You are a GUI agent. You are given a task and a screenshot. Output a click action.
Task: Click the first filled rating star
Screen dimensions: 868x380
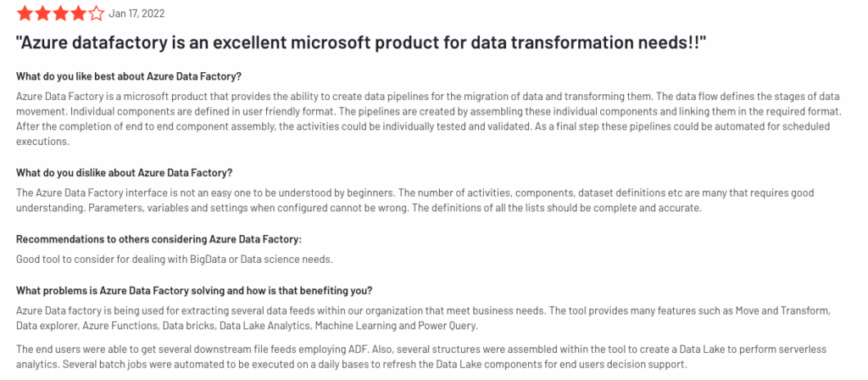click(25, 13)
